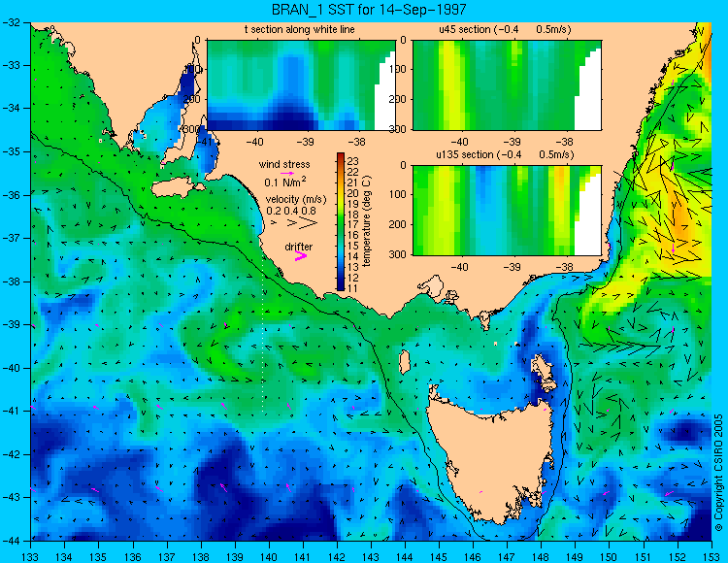Image resolution: width=728 pixels, height=563 pixels.
Task: Click the color bar value 11
Action: click(353, 288)
